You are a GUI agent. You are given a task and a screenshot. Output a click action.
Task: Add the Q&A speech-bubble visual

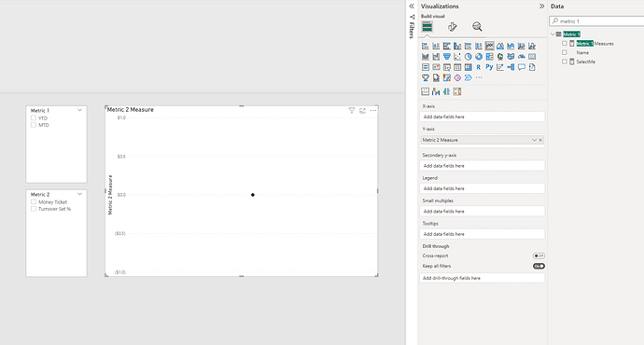pyautogui.click(x=521, y=67)
